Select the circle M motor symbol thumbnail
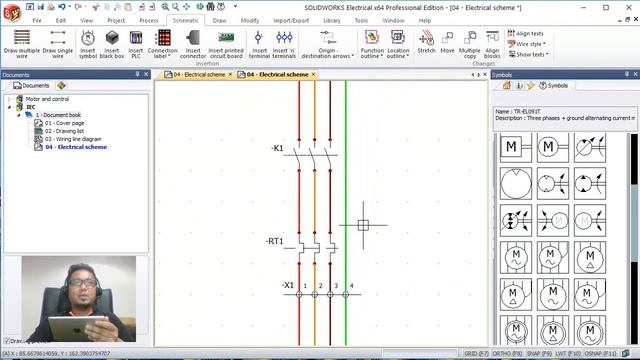This screenshot has width=640, height=360. pyautogui.click(x=553, y=147)
